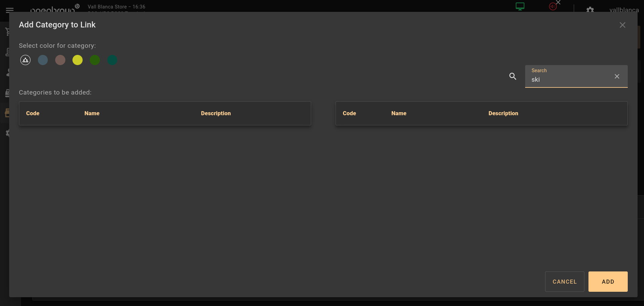Pick the slate blue category color
Image resolution: width=644 pixels, height=306 pixels.
pyautogui.click(x=43, y=60)
